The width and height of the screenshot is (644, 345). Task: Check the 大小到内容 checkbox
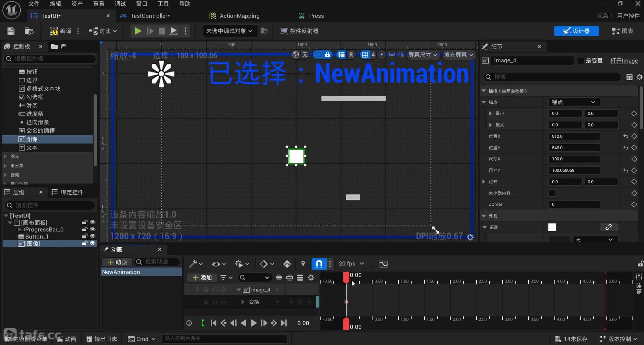click(552, 193)
